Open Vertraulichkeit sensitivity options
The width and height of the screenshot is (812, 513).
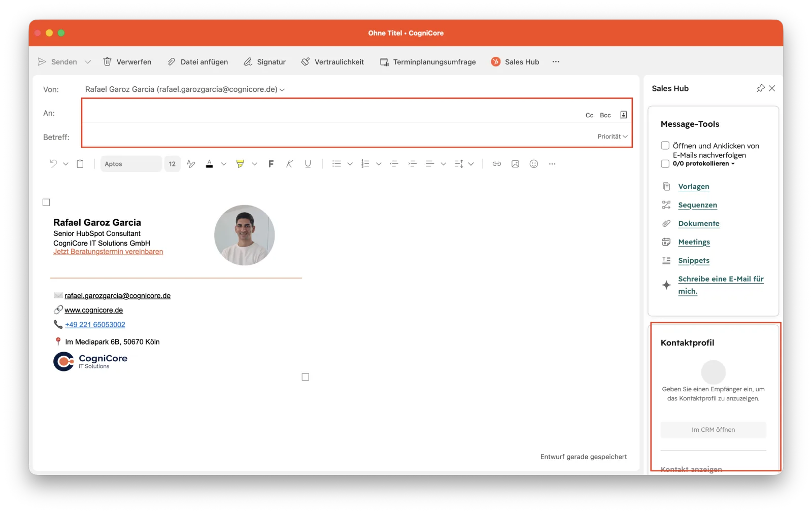[x=332, y=62]
